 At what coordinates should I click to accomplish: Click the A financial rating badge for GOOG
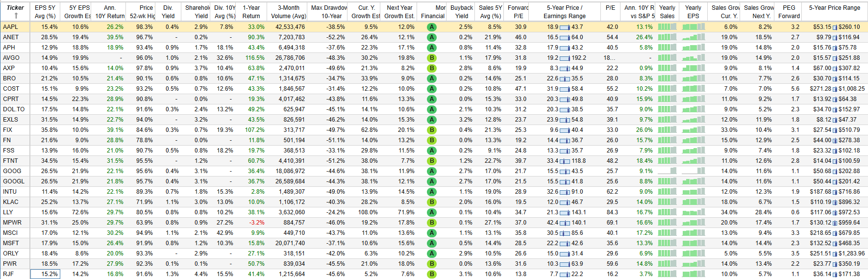pyautogui.click(x=432, y=171)
